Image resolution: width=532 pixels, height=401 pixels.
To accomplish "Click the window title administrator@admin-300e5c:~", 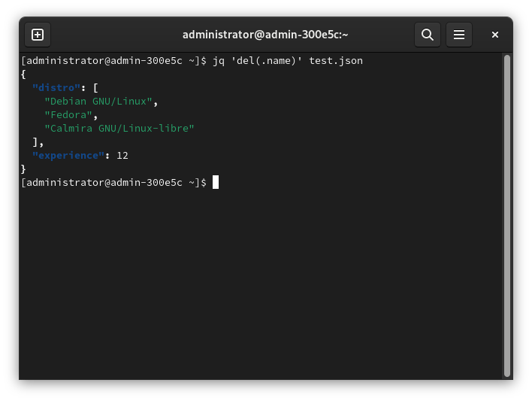I will 265,35.
